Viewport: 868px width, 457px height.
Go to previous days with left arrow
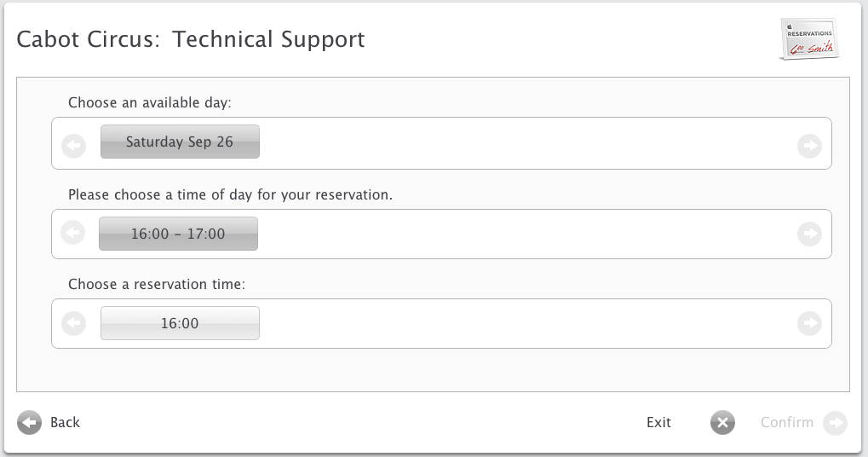click(74, 147)
